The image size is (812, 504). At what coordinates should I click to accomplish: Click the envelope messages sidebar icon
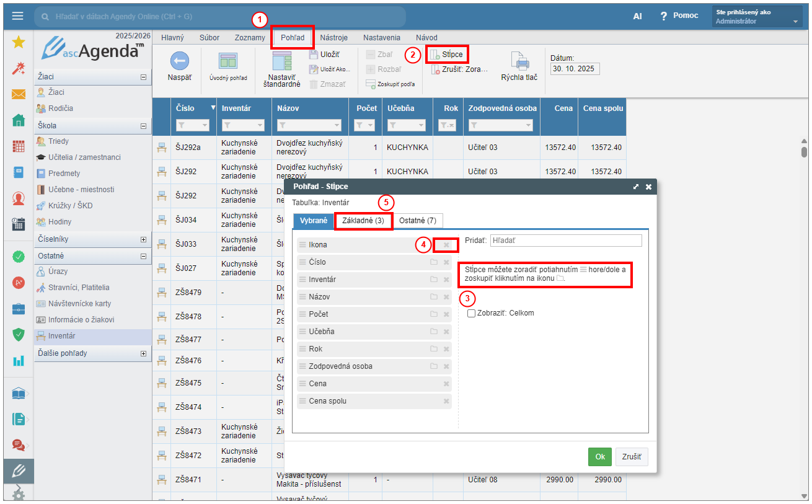coord(19,94)
